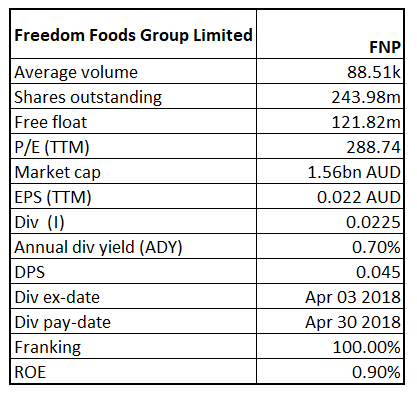Screen dimensions: 417x393
Task: Click the 288.74 P/E value cell
Action: [330, 146]
